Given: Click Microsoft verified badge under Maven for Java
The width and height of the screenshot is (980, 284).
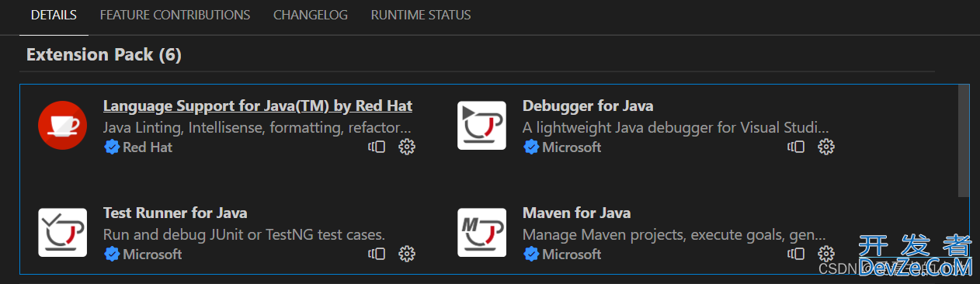Looking at the screenshot, I should coord(531,254).
